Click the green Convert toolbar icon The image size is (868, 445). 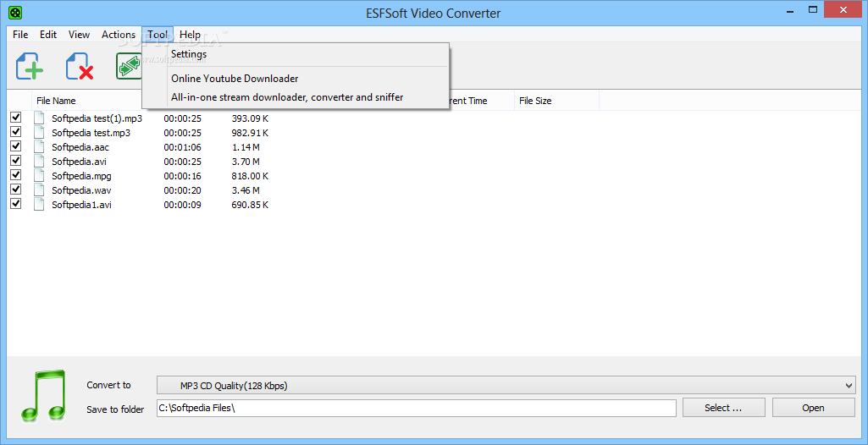(129, 66)
